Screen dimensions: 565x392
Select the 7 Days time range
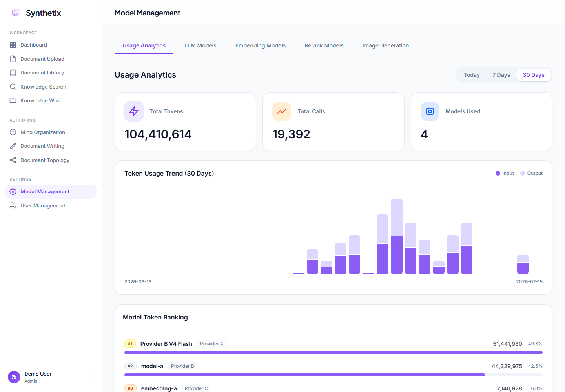[501, 75]
